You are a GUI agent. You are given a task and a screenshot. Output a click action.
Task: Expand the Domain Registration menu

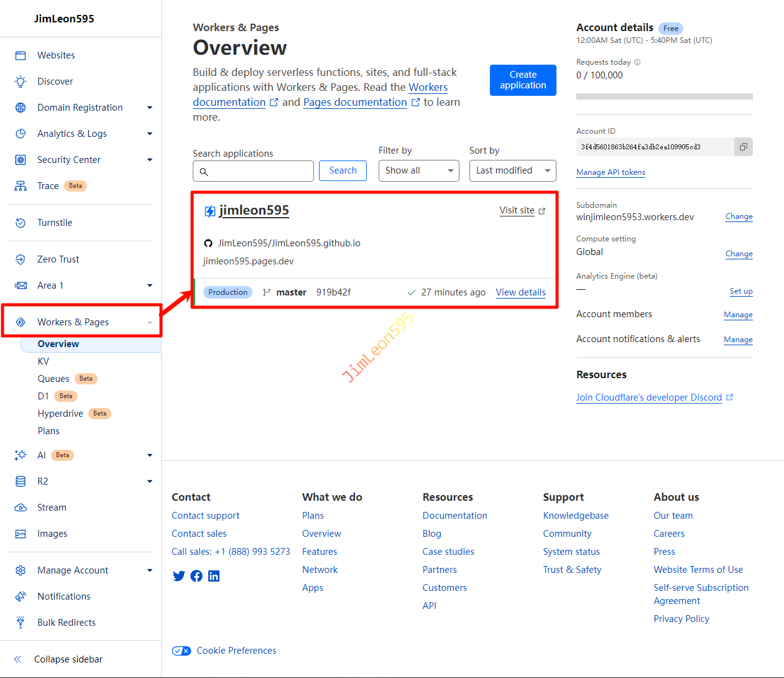point(149,108)
